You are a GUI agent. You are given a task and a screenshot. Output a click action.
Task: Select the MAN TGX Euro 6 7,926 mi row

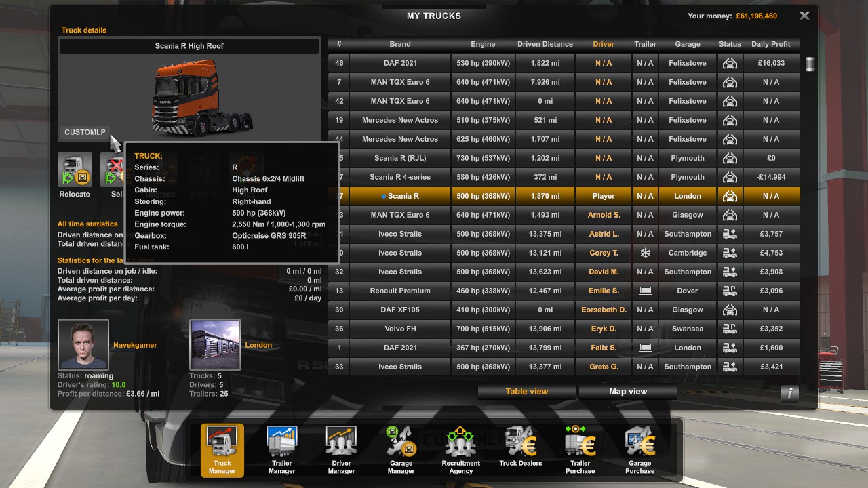564,82
